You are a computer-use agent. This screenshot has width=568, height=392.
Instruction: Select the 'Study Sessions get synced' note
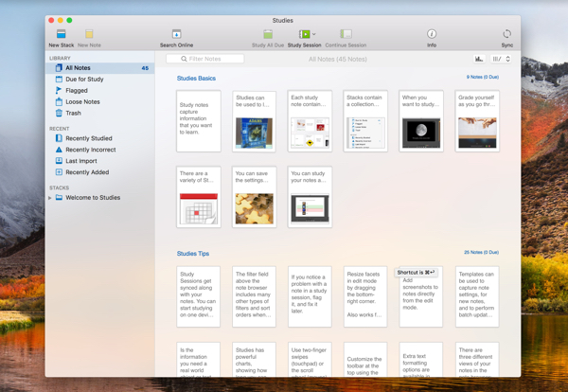coord(198,296)
